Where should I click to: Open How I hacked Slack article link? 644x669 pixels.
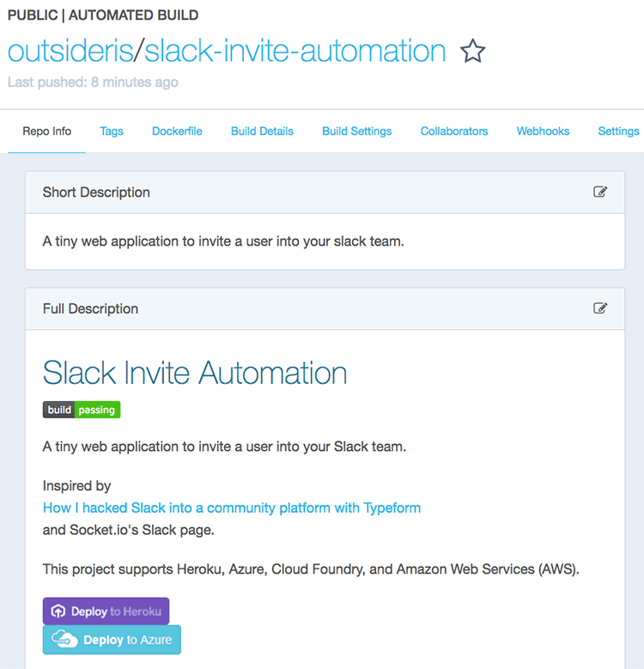pyautogui.click(x=232, y=508)
